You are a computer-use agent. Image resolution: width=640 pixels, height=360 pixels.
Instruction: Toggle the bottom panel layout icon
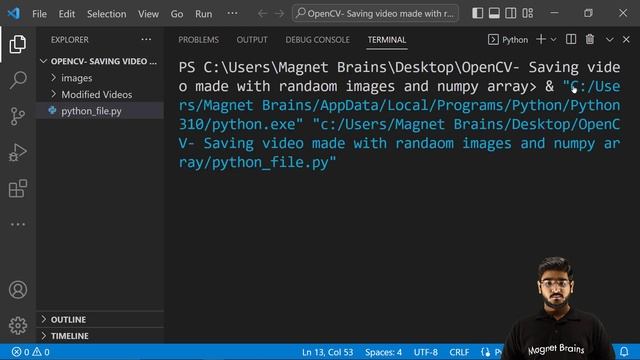tap(494, 13)
